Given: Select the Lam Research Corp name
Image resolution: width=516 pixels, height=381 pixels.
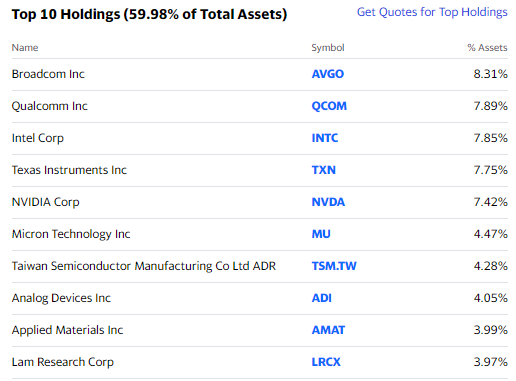Looking at the screenshot, I should click(63, 362).
